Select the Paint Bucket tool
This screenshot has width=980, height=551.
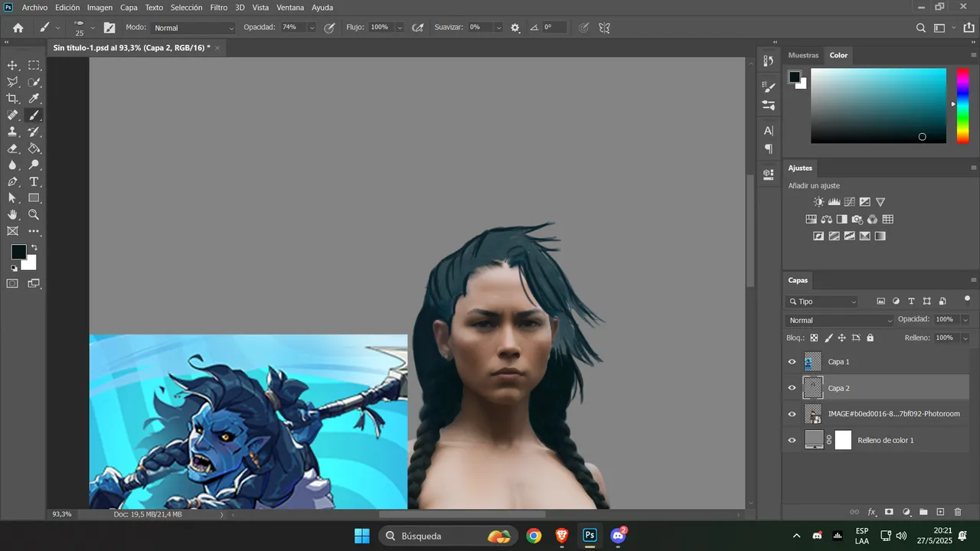34,148
